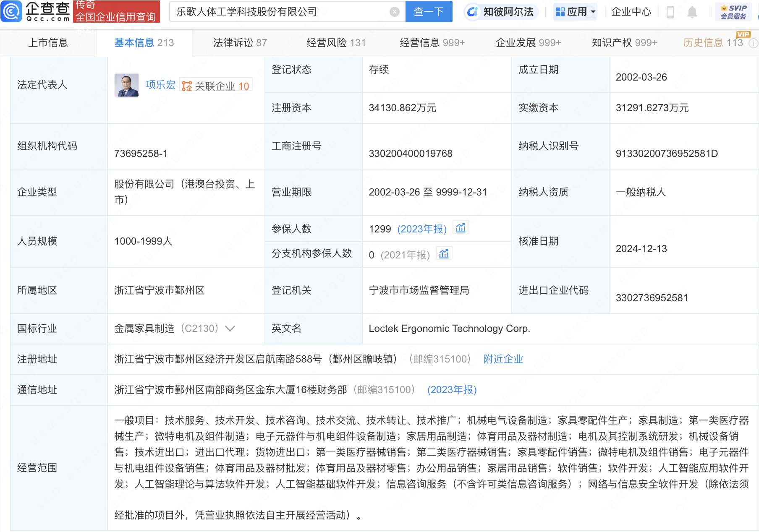The height and width of the screenshot is (532, 759).
Task: Click the info icon after 历史信息
Action: click(x=754, y=43)
